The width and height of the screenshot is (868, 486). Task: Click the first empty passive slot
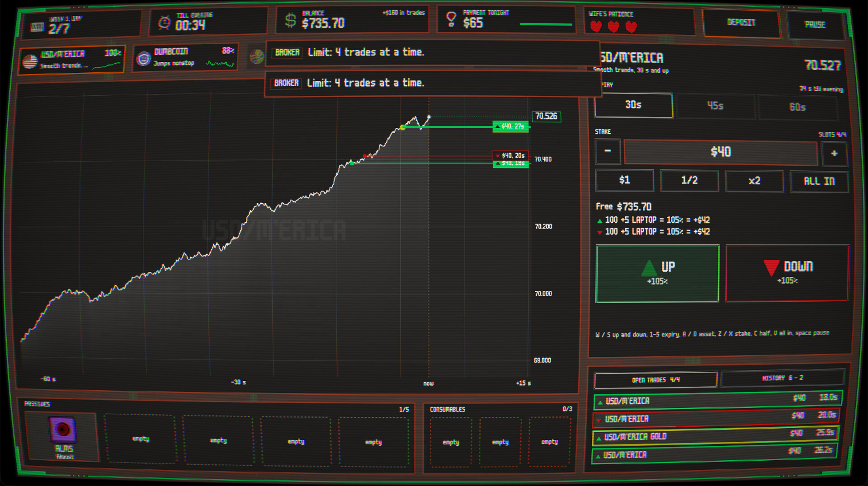pyautogui.click(x=141, y=439)
